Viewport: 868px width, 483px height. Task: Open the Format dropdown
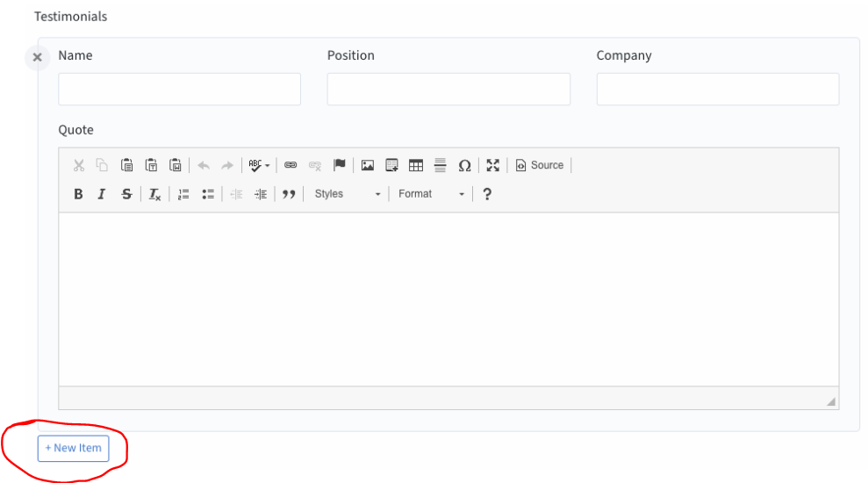tap(431, 194)
